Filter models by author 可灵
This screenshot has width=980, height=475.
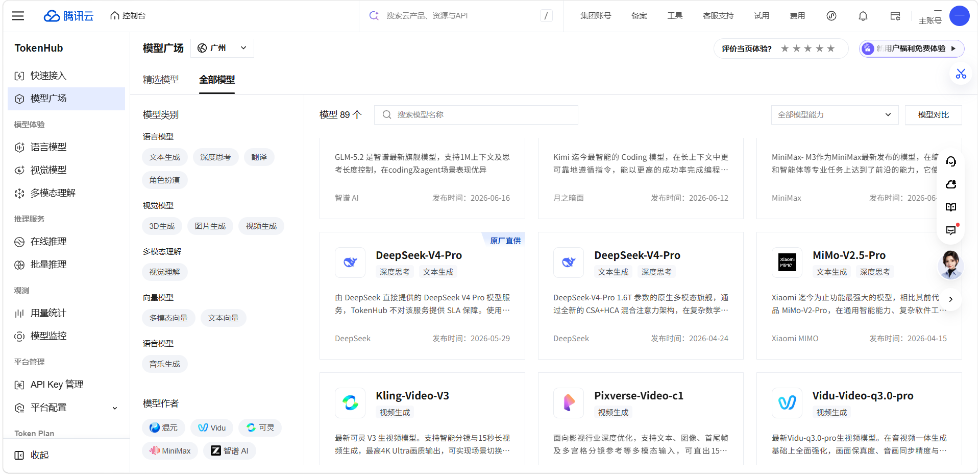(x=260, y=428)
